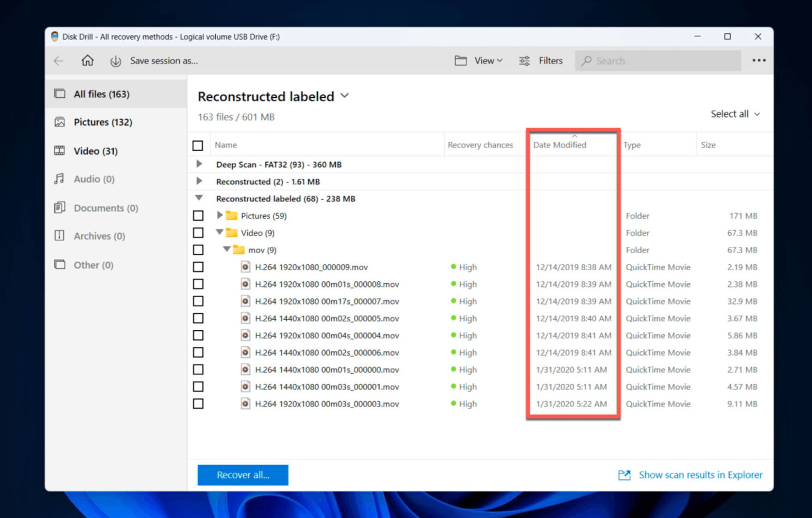
Task: Click the Search input field
Action: click(x=658, y=60)
